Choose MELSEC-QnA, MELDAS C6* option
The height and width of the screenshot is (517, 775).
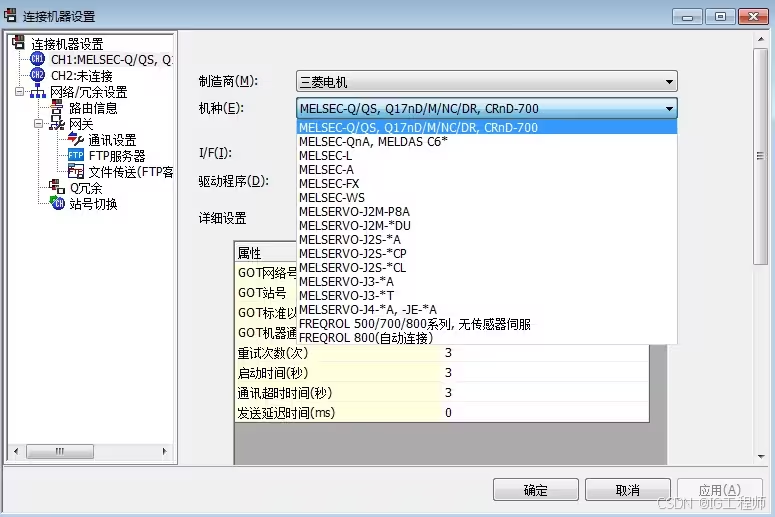tap(487, 141)
